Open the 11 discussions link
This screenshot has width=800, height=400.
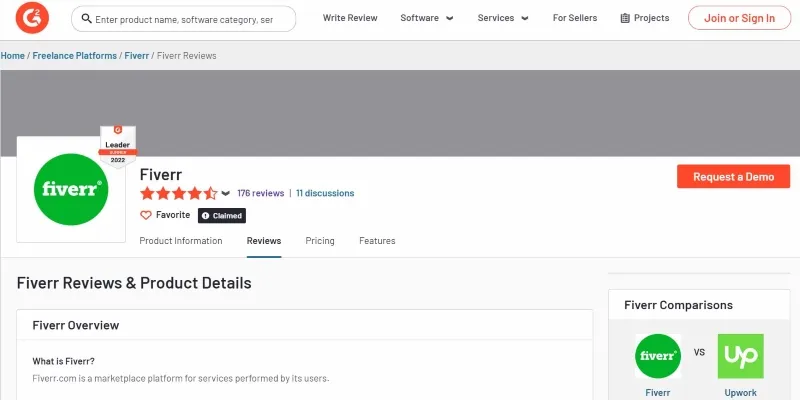pyautogui.click(x=325, y=193)
